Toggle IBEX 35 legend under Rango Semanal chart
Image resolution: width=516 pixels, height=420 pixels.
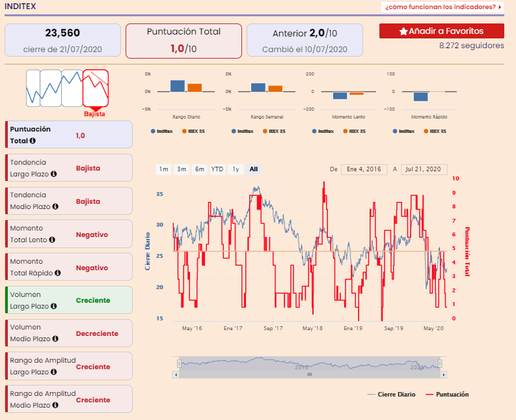click(x=274, y=131)
